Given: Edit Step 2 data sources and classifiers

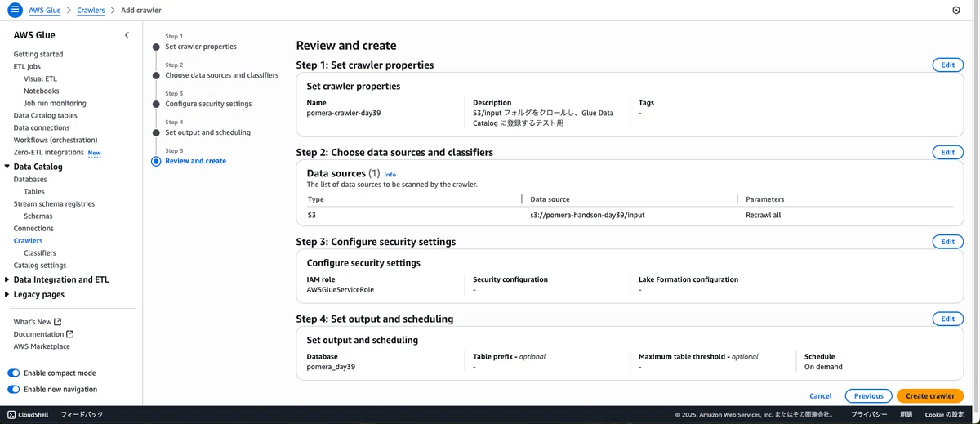Looking at the screenshot, I should click(x=947, y=152).
